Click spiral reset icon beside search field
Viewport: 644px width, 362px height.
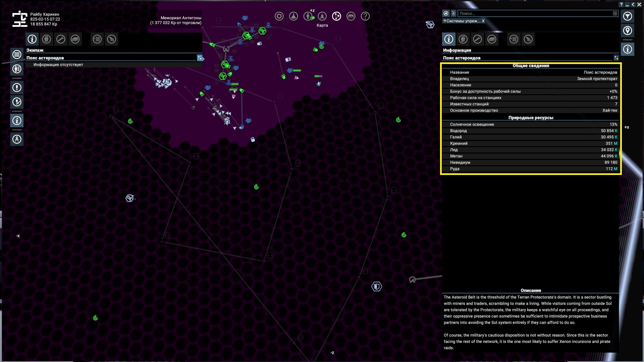tap(453, 13)
